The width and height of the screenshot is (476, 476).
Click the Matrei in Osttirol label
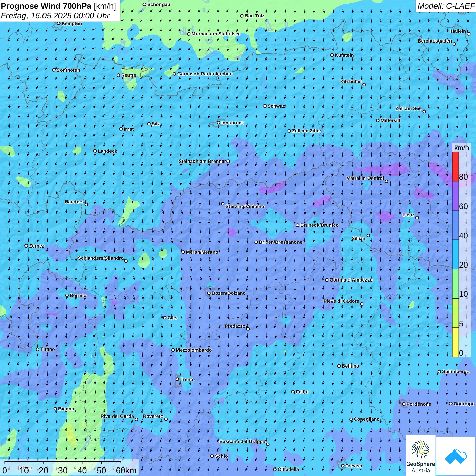pyautogui.click(x=365, y=178)
